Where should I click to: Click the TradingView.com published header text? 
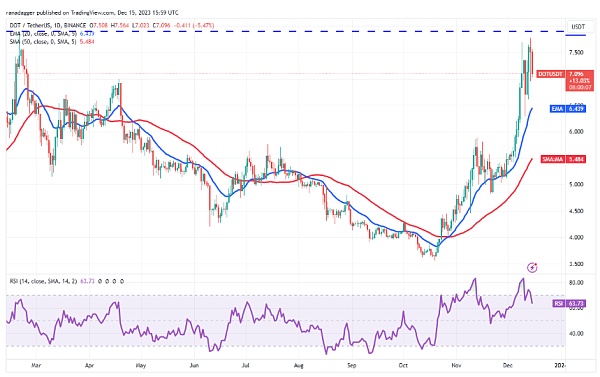click(92, 13)
